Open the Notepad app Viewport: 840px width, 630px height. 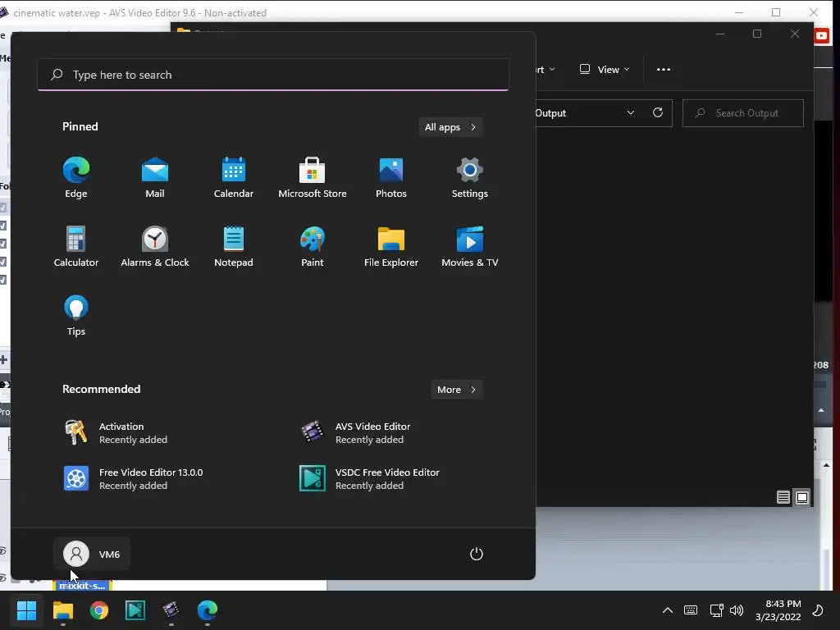tap(234, 246)
